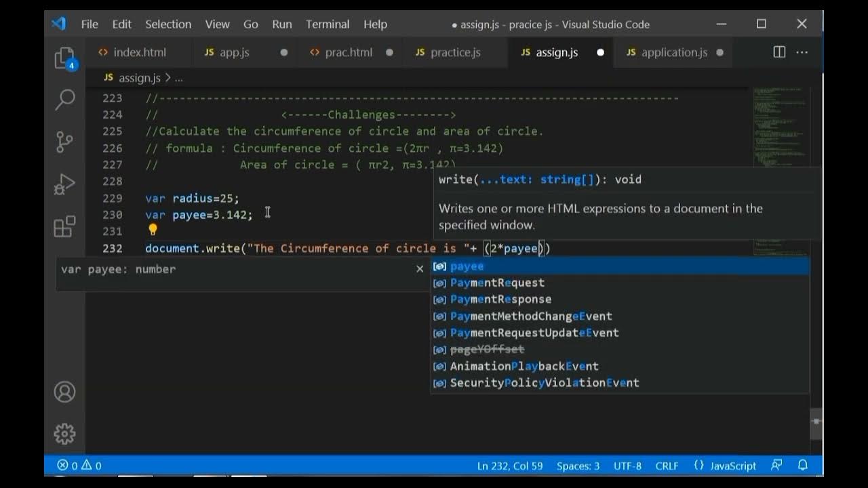Select PaymentMethodChangeEvent suggestion
868x488 pixels.
620,316
